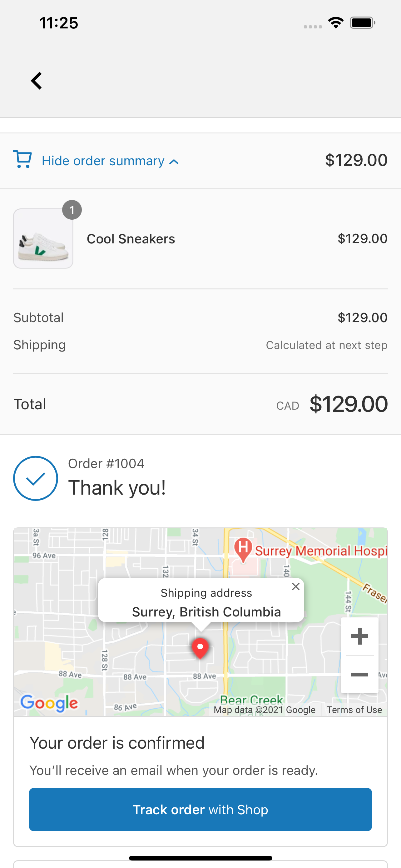Screen dimensions: 401x868
Task: Collapse order summary with the chevron
Action: coord(174,162)
